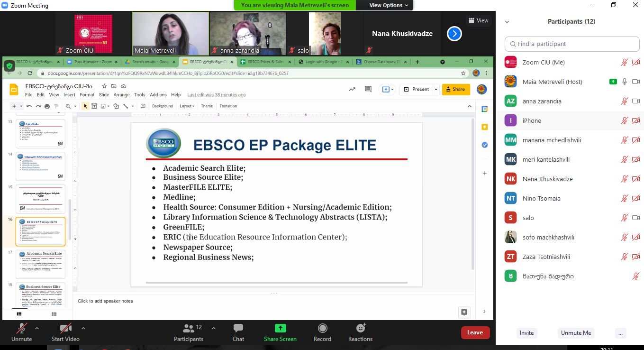Toggle muted mic for anna zarandia

pyautogui.click(x=625, y=101)
